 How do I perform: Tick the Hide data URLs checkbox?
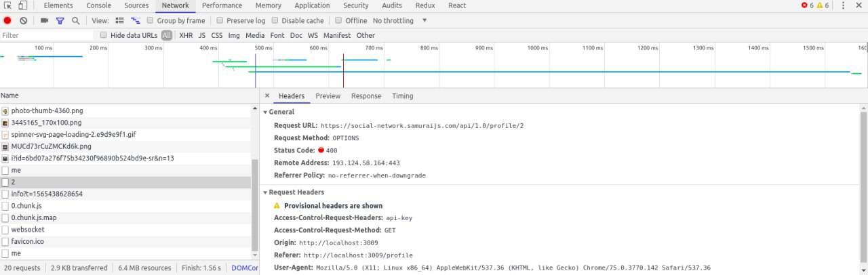(104, 35)
